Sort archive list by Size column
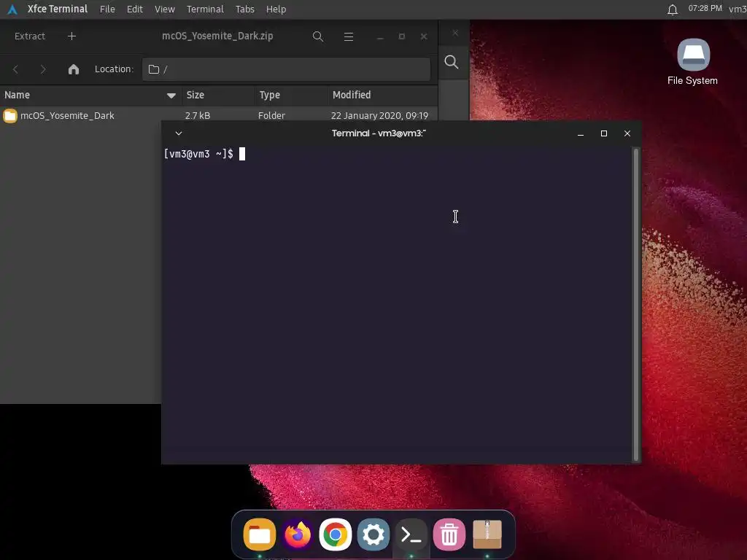 tap(217, 96)
